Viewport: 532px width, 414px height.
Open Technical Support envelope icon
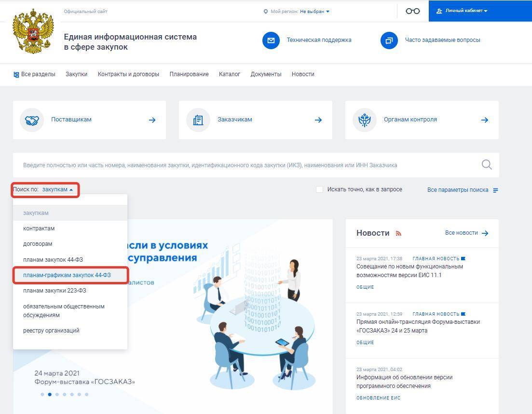(x=271, y=40)
